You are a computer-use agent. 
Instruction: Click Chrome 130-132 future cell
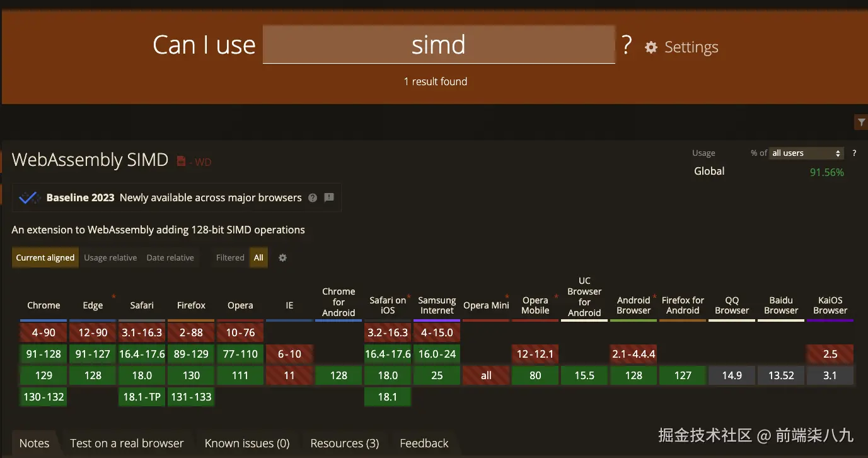[x=43, y=397]
